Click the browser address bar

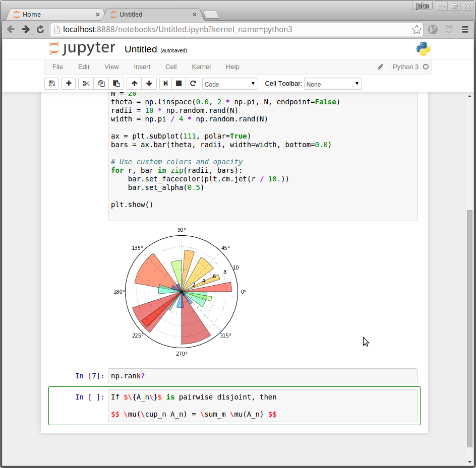[232, 30]
